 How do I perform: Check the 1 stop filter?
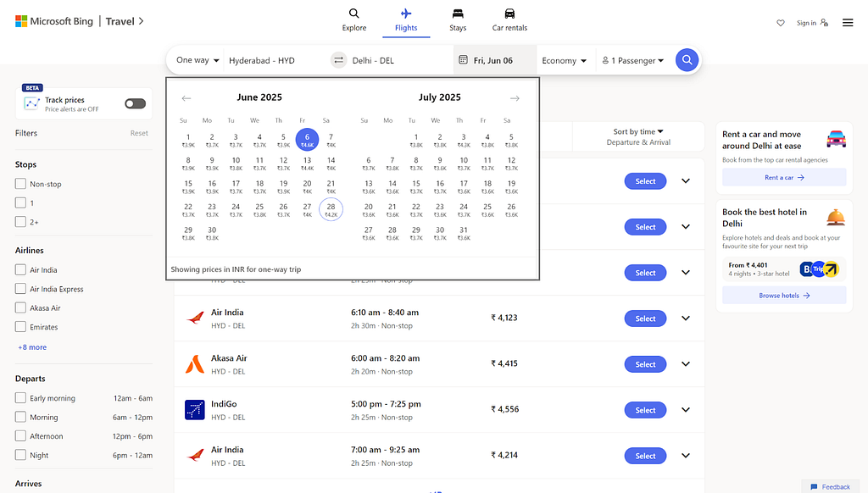[20, 202]
